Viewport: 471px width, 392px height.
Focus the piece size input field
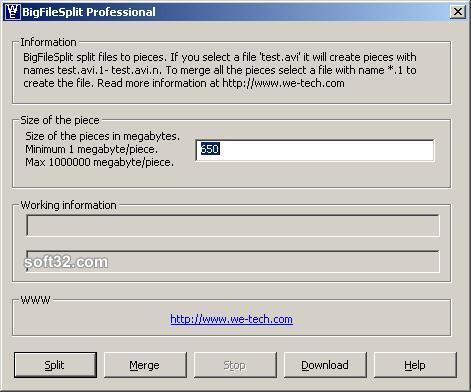[x=315, y=150]
